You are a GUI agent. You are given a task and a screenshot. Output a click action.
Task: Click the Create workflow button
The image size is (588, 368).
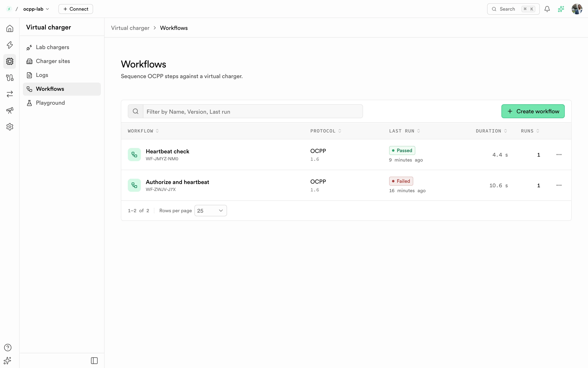coord(533,111)
